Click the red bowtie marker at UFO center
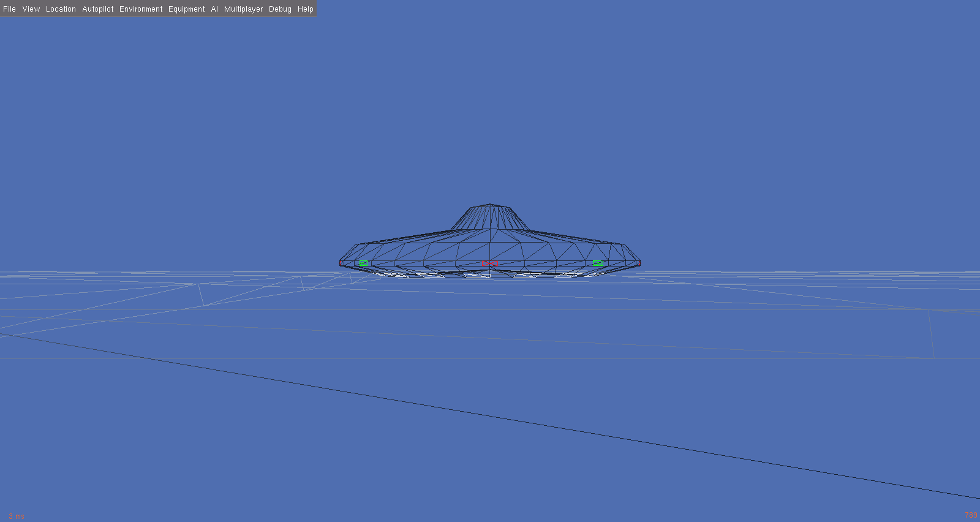The width and height of the screenshot is (980, 522). click(490, 263)
